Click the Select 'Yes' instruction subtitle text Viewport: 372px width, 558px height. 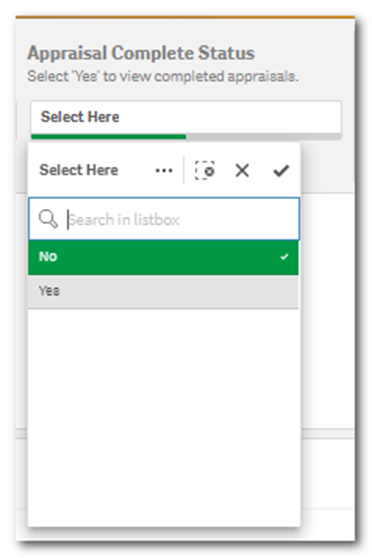163,76
